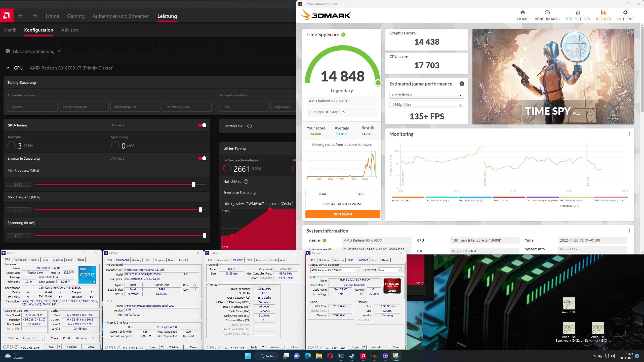This screenshot has width=644, height=362.
Task: Click the RUN AGAIN button
Action: 343,214
